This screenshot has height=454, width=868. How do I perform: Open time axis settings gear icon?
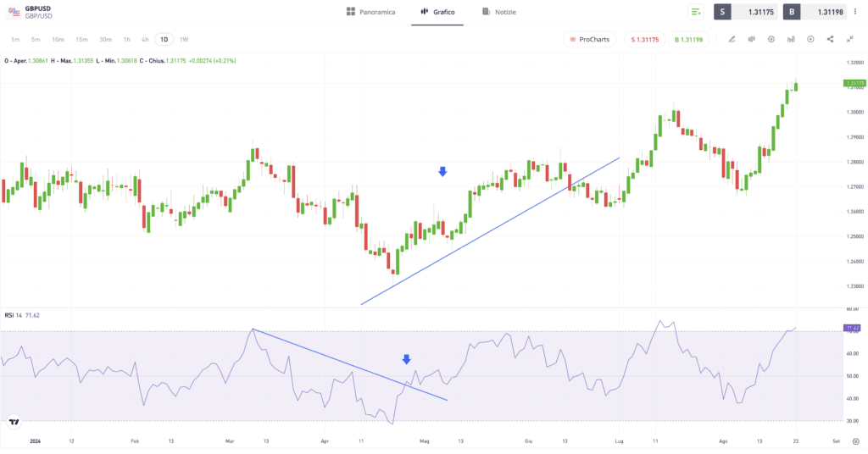(856, 441)
